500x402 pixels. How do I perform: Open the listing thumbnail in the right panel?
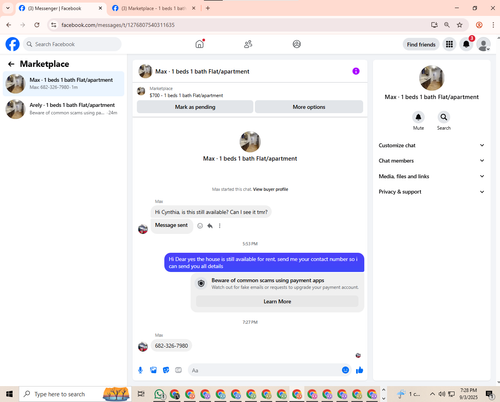(x=431, y=78)
